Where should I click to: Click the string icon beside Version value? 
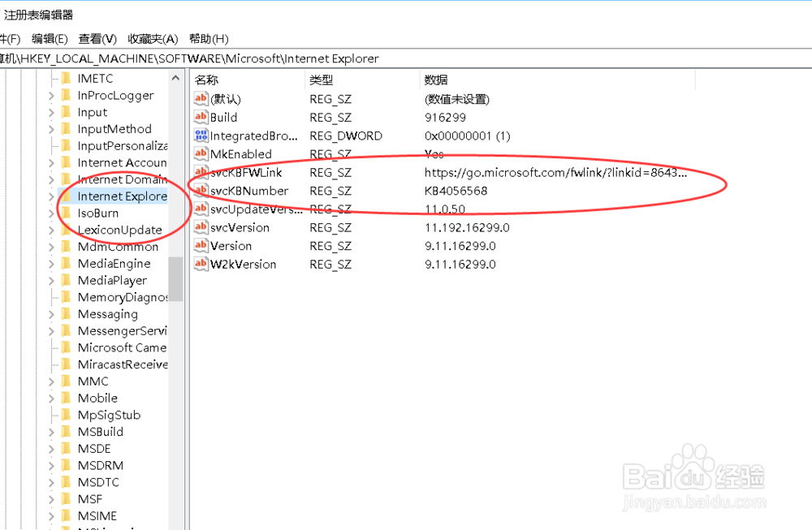201,246
